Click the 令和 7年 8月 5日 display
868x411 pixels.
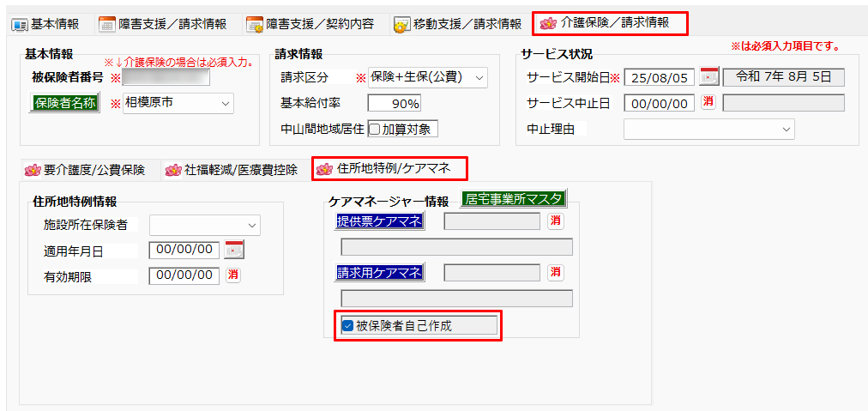tap(784, 77)
